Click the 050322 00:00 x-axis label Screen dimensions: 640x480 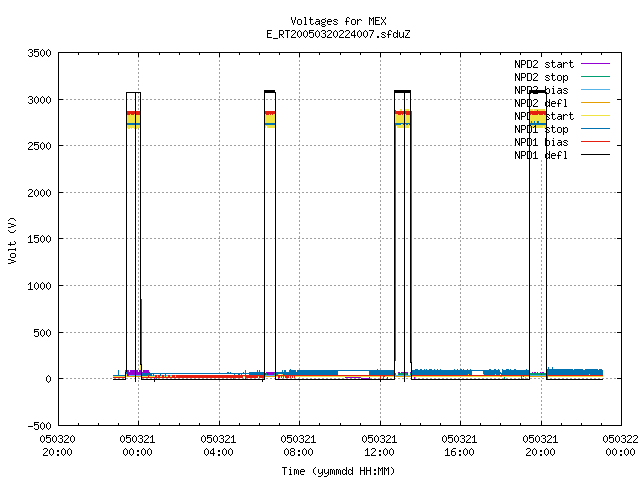(x=620, y=446)
